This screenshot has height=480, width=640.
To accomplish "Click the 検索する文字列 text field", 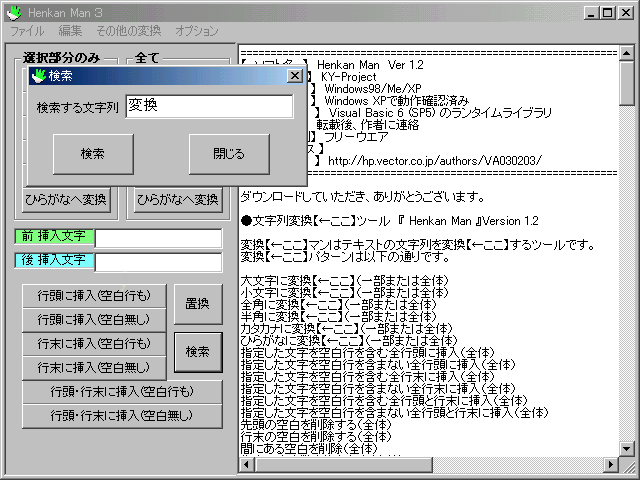I will [x=209, y=107].
